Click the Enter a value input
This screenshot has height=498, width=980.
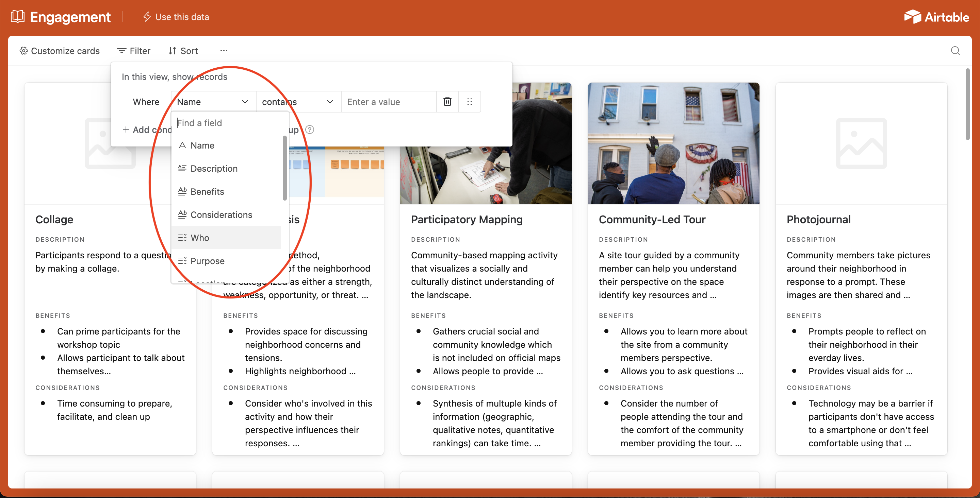[x=388, y=102]
